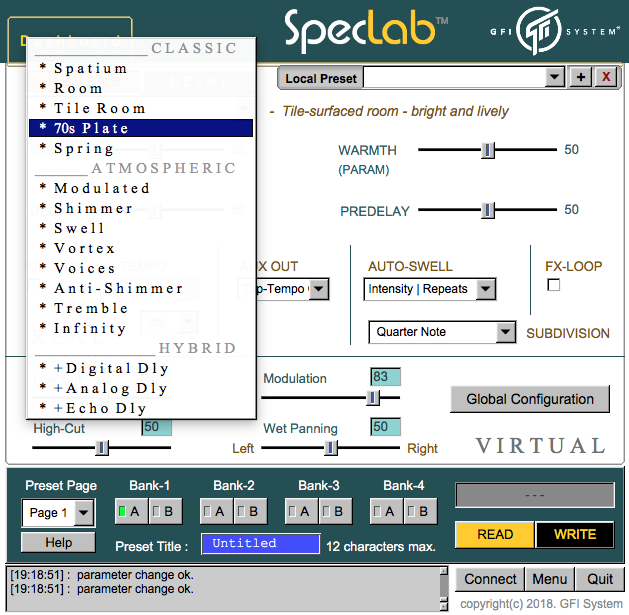Enable the FX-LOOP checkbox
This screenshot has width=629, height=615.
[554, 285]
